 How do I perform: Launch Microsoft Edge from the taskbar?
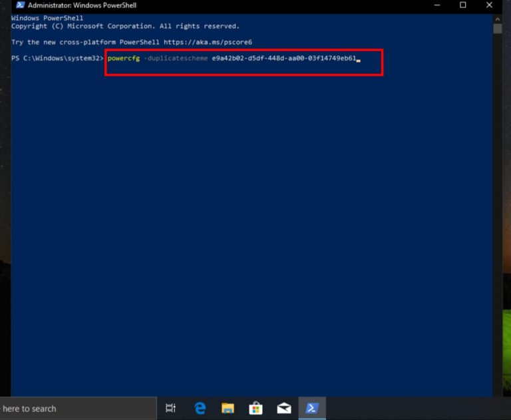click(200, 408)
